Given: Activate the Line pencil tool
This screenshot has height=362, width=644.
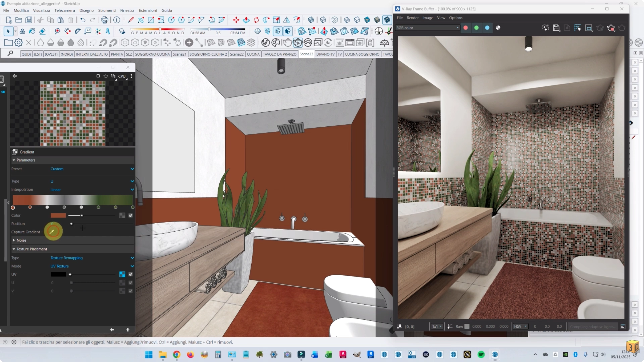Looking at the screenshot, I should click(x=131, y=20).
